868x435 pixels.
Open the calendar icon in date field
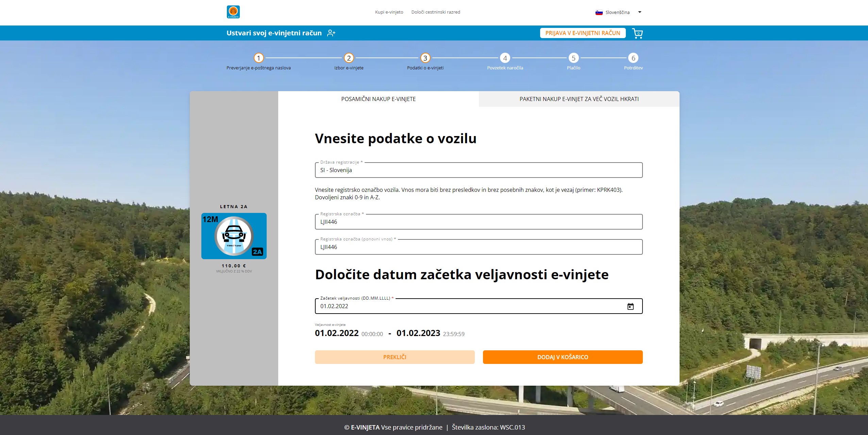(631, 306)
